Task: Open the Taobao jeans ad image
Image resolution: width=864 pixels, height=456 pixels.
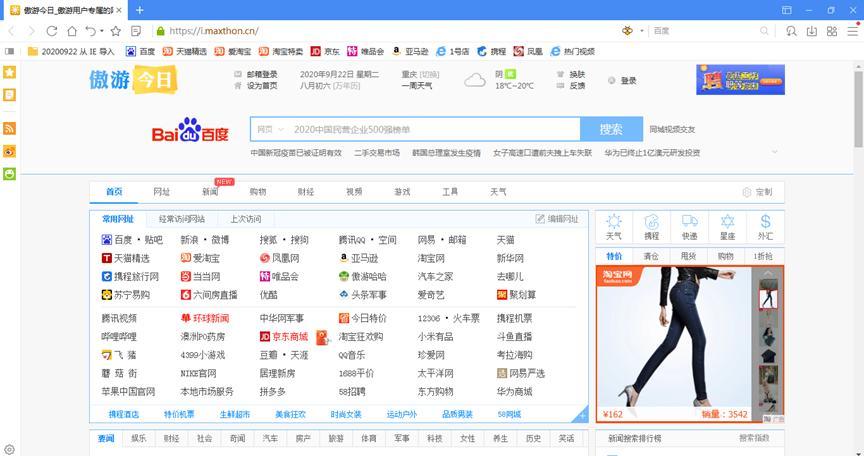Action: click(x=673, y=337)
